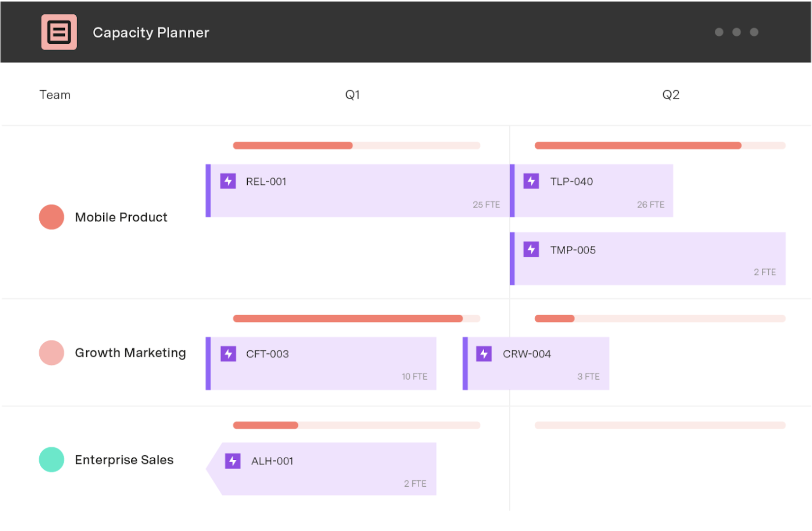Click the Q1 column header
812x531 pixels.
(x=352, y=95)
